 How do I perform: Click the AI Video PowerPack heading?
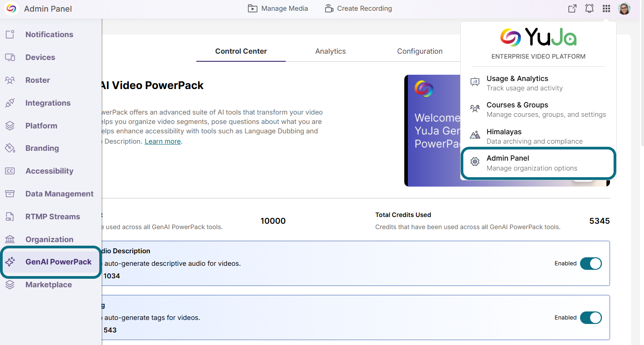click(x=152, y=85)
